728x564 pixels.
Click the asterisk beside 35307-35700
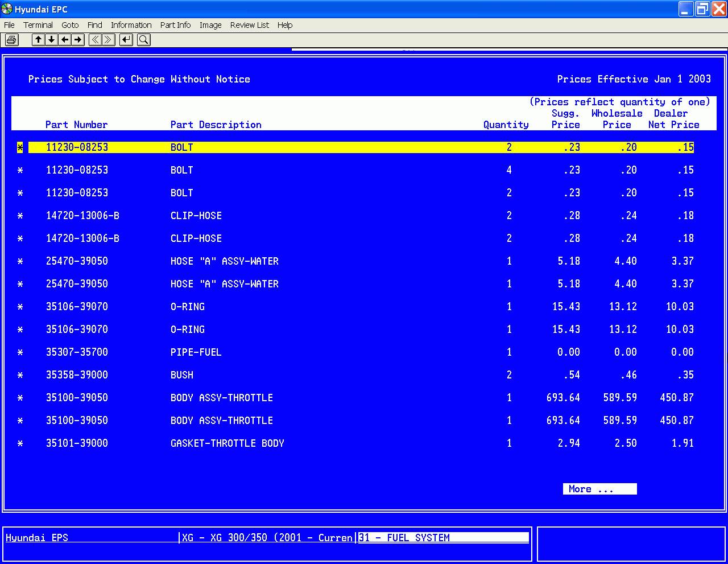[20, 352]
